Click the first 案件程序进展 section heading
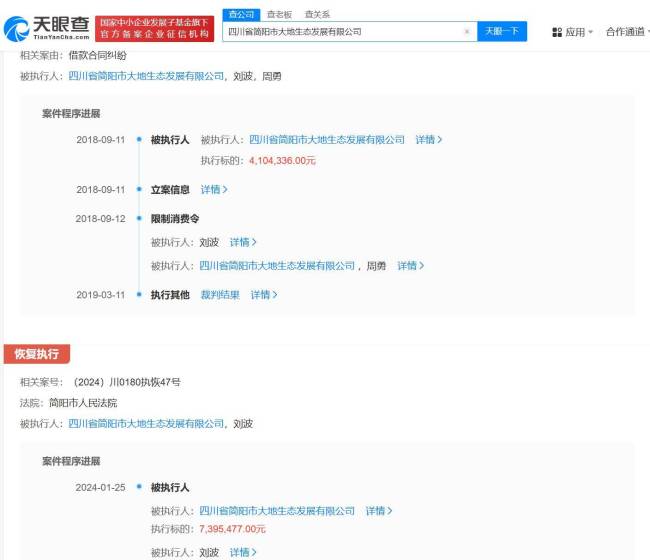 point(71,114)
